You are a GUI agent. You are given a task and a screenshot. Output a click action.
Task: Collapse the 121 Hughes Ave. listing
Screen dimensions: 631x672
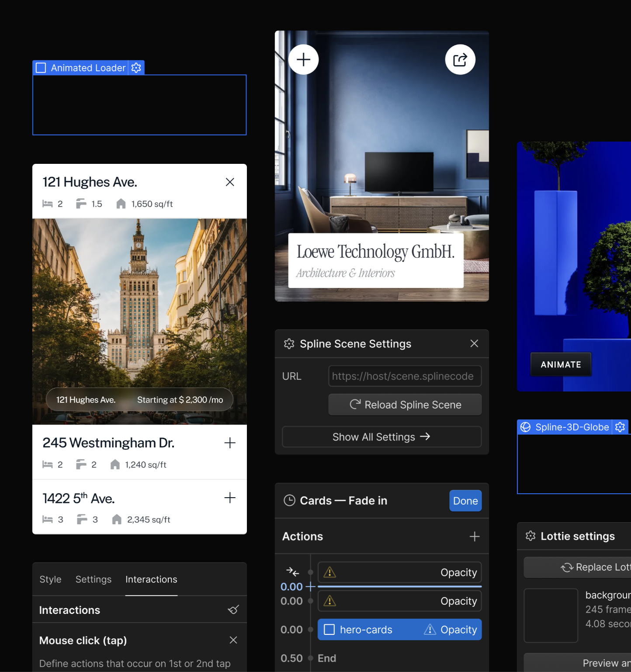click(x=230, y=182)
